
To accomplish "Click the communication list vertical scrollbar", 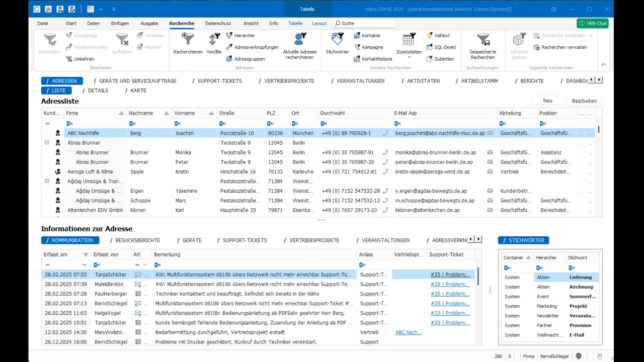I will (477, 277).
